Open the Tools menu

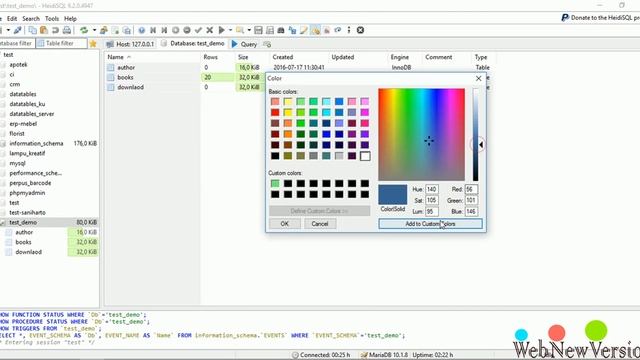(x=52, y=18)
